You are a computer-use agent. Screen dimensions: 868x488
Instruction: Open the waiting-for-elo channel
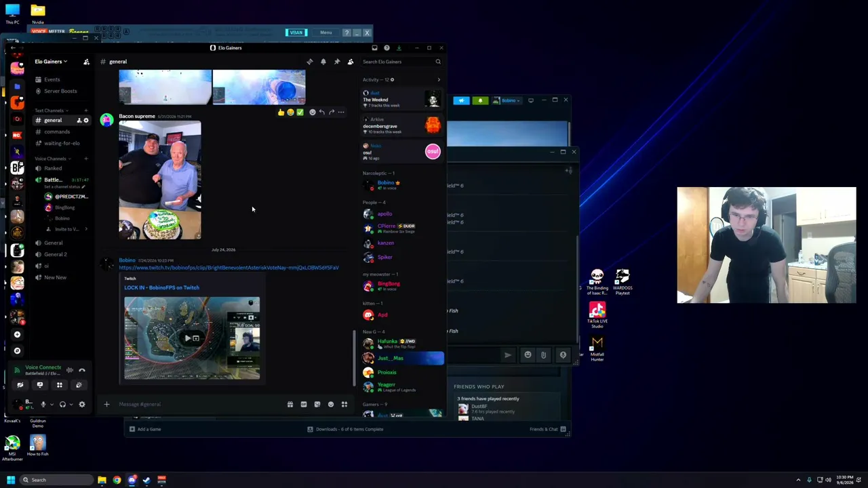click(61, 143)
